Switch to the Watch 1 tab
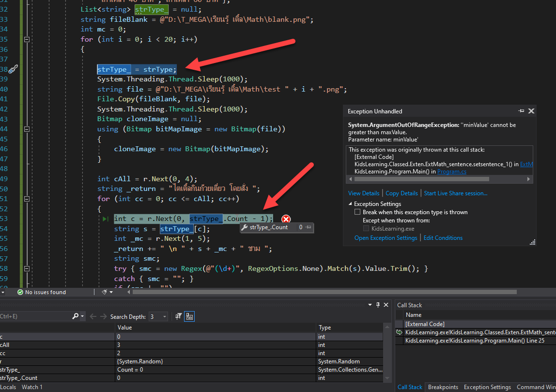Screen dimensions: 556x392 click(x=32, y=387)
